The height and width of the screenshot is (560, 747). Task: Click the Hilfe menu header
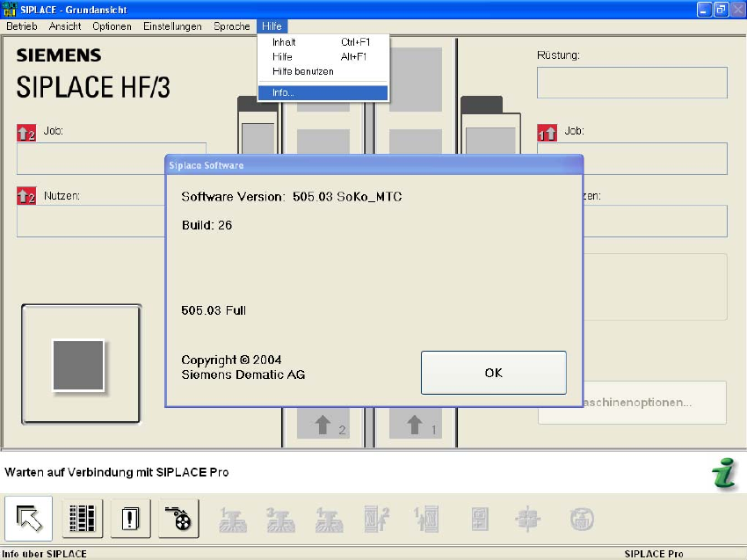coord(272,26)
